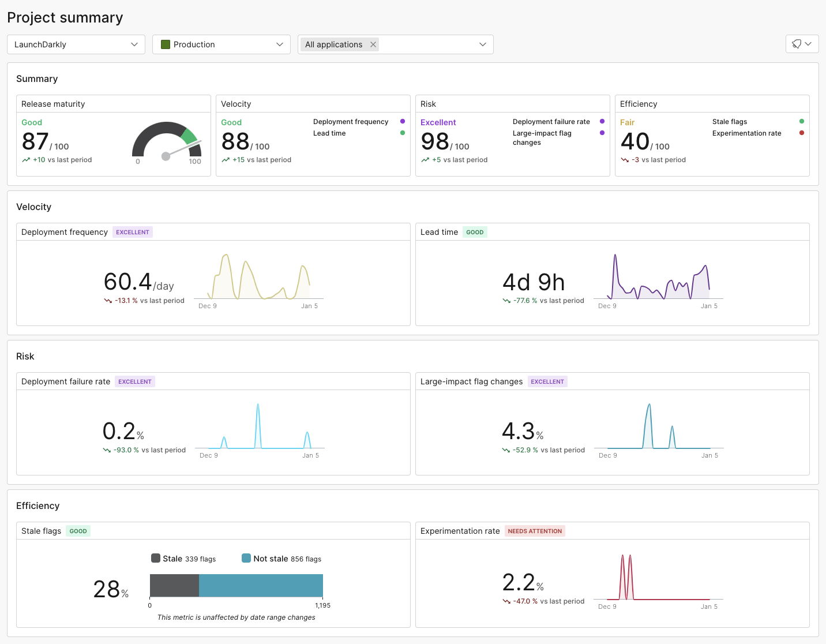This screenshot has height=644, width=826.
Task: Open the LaunchDarkly project dropdown
Action: 76,44
